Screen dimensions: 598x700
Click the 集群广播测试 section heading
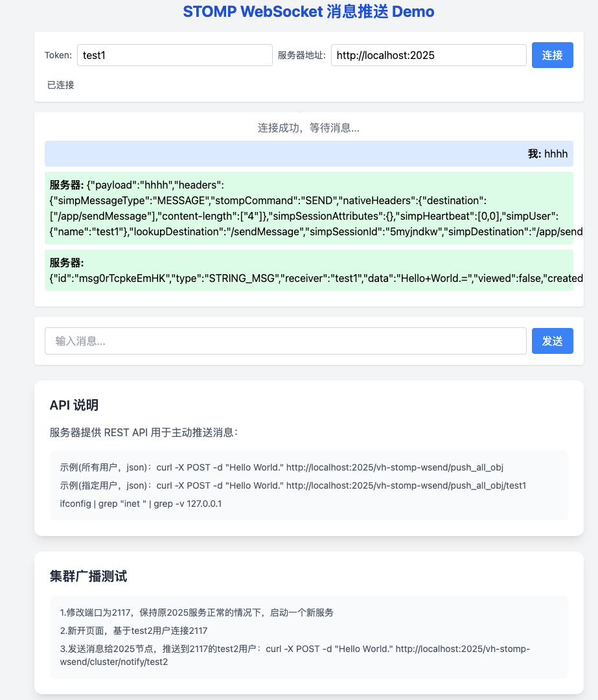pyautogui.click(x=89, y=576)
